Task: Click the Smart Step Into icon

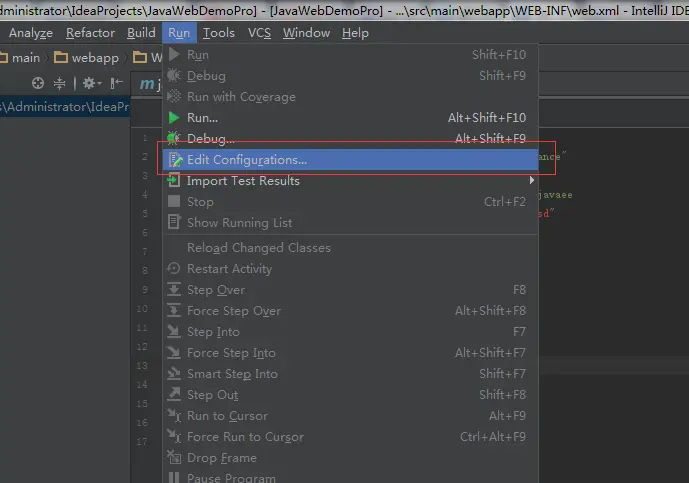Action: pyautogui.click(x=174, y=374)
